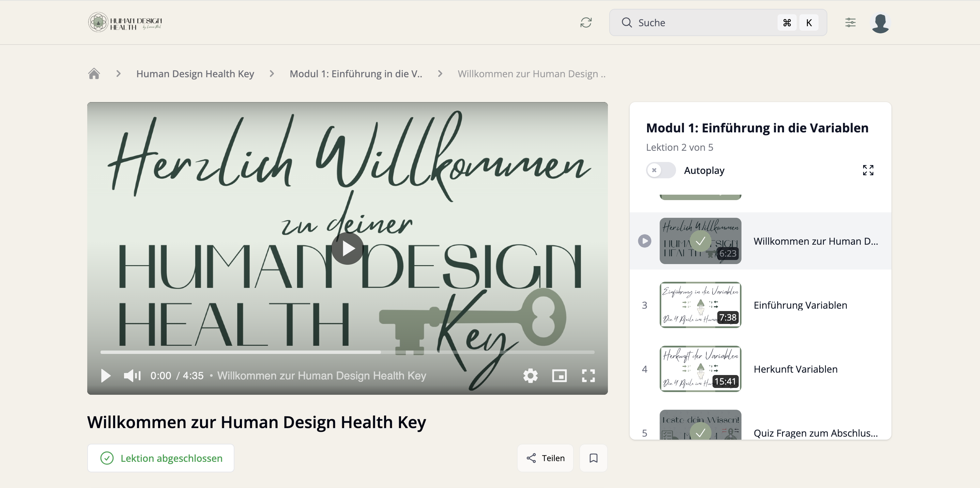Click the sync/refresh icon in the top bar
The height and width of the screenshot is (488, 980).
tap(586, 22)
